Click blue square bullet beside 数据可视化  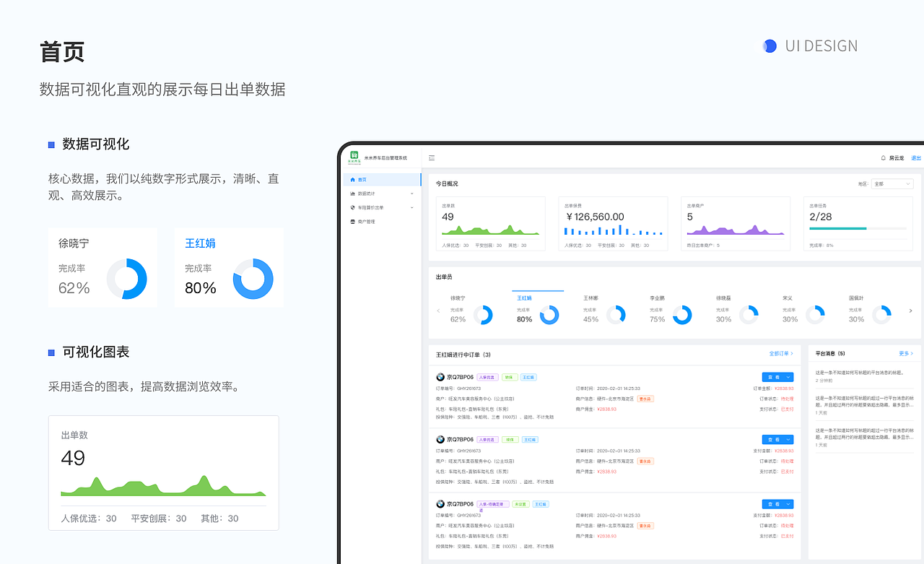(51, 144)
